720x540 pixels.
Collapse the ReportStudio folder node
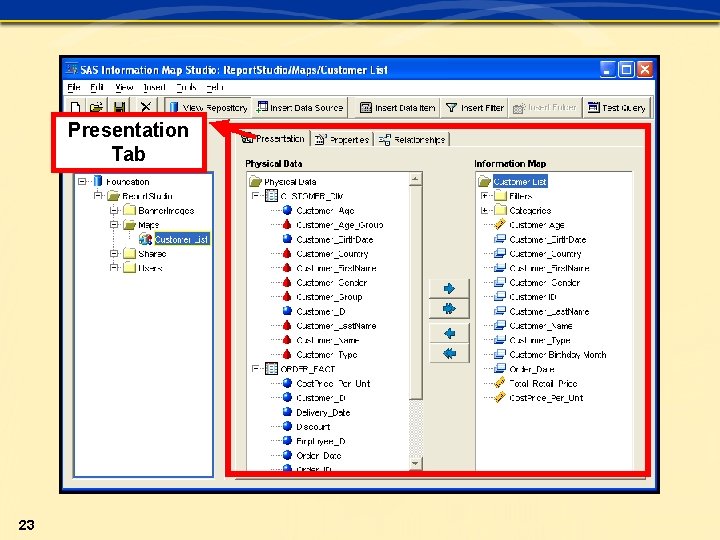click(98, 196)
